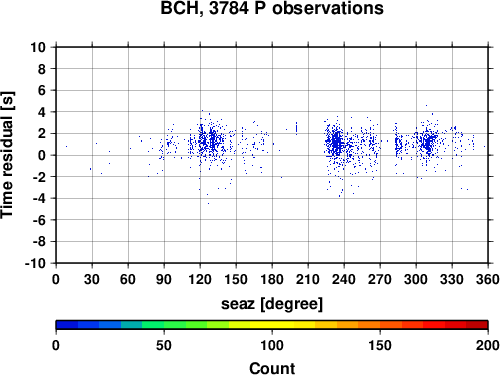Click the plot title "BCH, 3784 P observations"
Image resolution: width=500 pixels, height=375 pixels.
pyautogui.click(x=272, y=8)
